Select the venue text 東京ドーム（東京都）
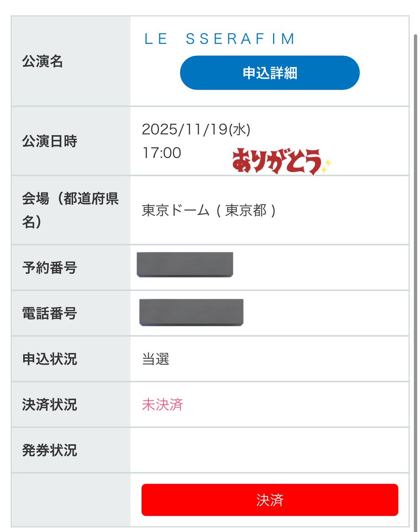 pos(209,210)
